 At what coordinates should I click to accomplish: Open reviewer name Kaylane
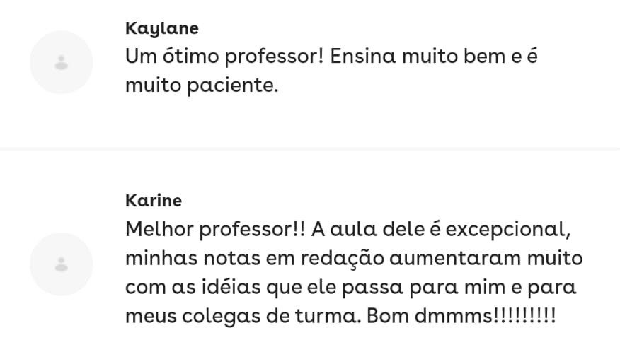pyautogui.click(x=161, y=28)
